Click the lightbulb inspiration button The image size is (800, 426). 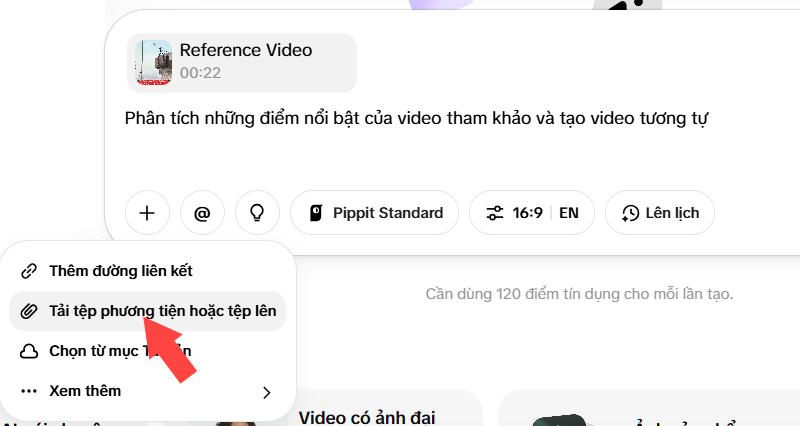tap(257, 213)
